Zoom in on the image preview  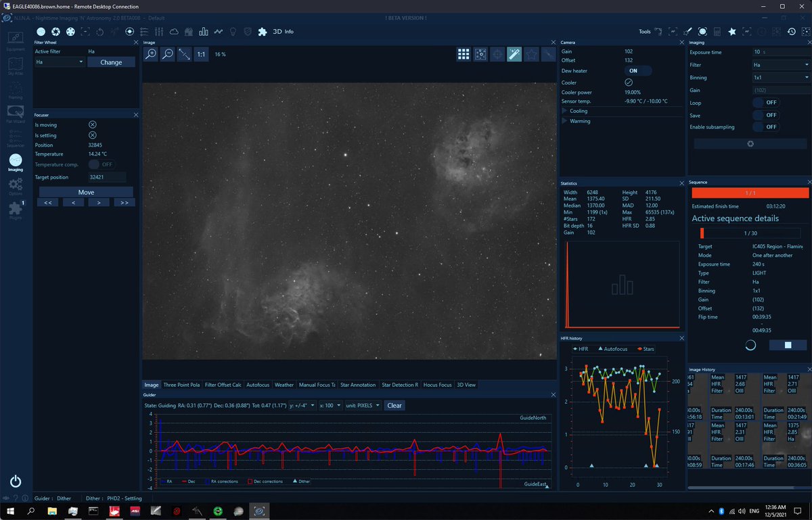pos(151,54)
